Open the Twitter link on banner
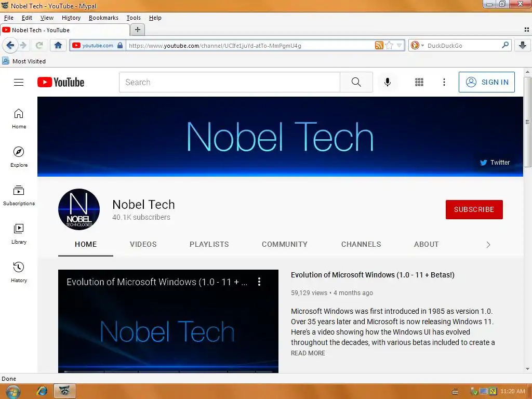This screenshot has height=399, width=532. click(495, 163)
